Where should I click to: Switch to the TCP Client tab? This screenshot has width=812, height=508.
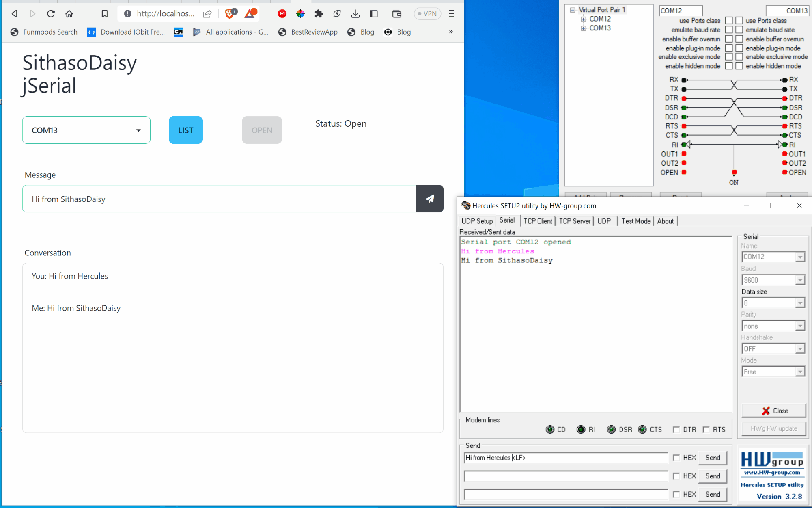coord(537,221)
